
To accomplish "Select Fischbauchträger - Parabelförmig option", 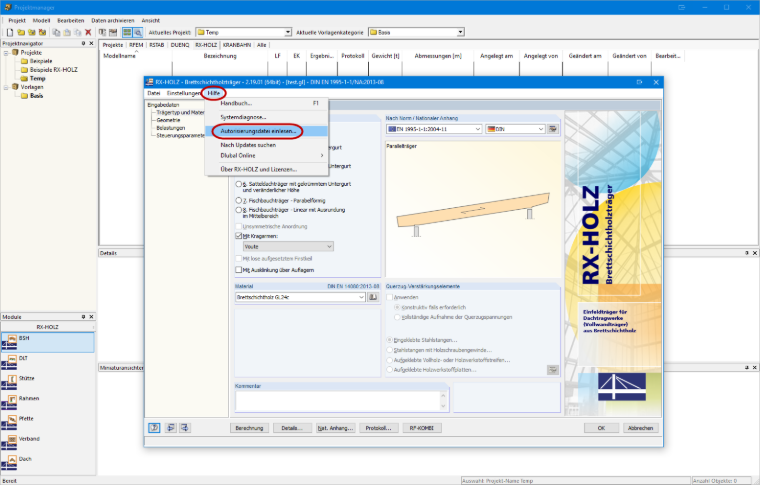I will pyautogui.click(x=238, y=200).
